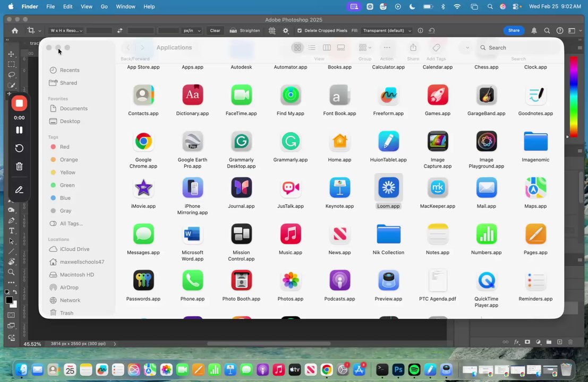Launch HuionTablet.app

[388, 141]
